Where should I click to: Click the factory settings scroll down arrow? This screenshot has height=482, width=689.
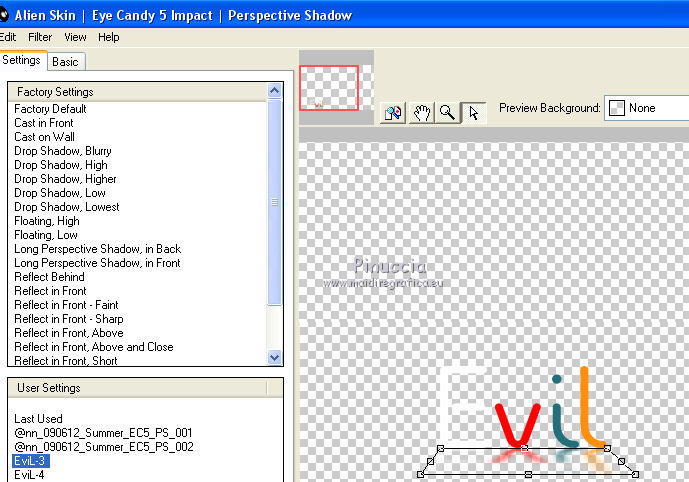(x=275, y=358)
